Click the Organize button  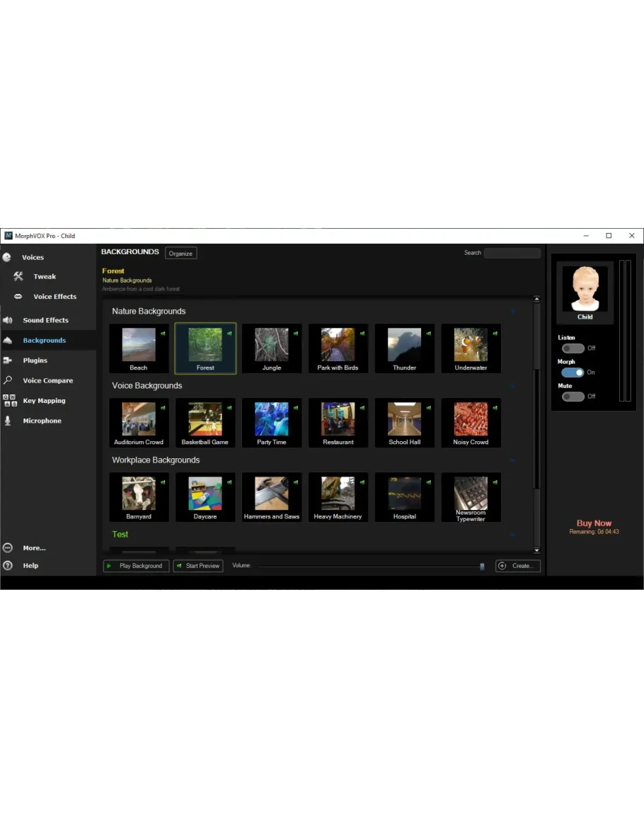[180, 253]
